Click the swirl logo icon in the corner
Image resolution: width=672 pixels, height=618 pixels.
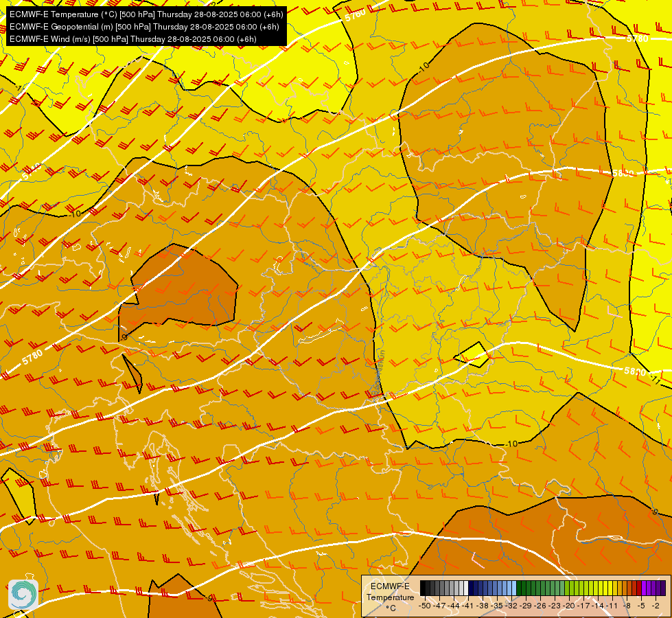(x=23, y=594)
